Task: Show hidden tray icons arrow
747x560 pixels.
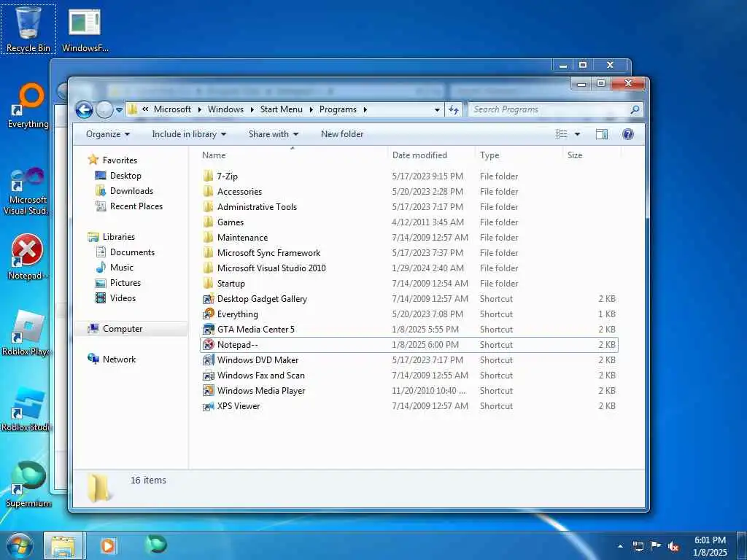Action: pos(620,547)
